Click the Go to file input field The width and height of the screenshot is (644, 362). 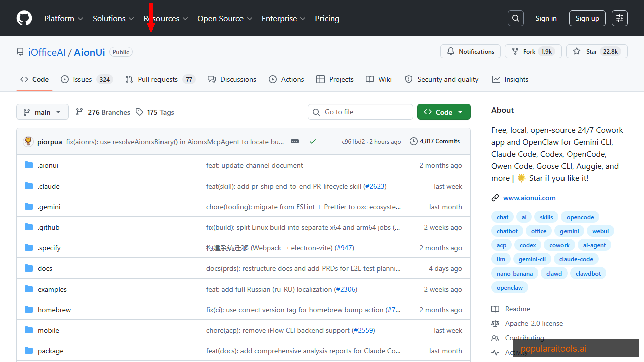360,112
